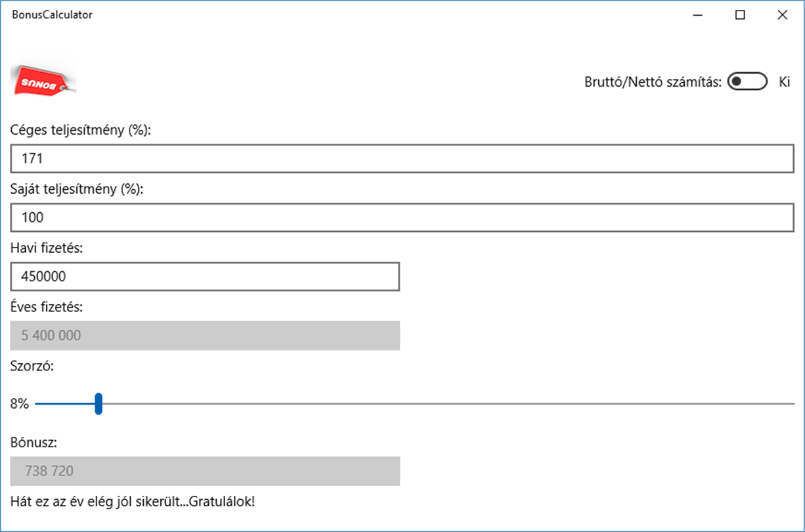
Task: Click the BonusCalculator title bar text
Action: 52,14
